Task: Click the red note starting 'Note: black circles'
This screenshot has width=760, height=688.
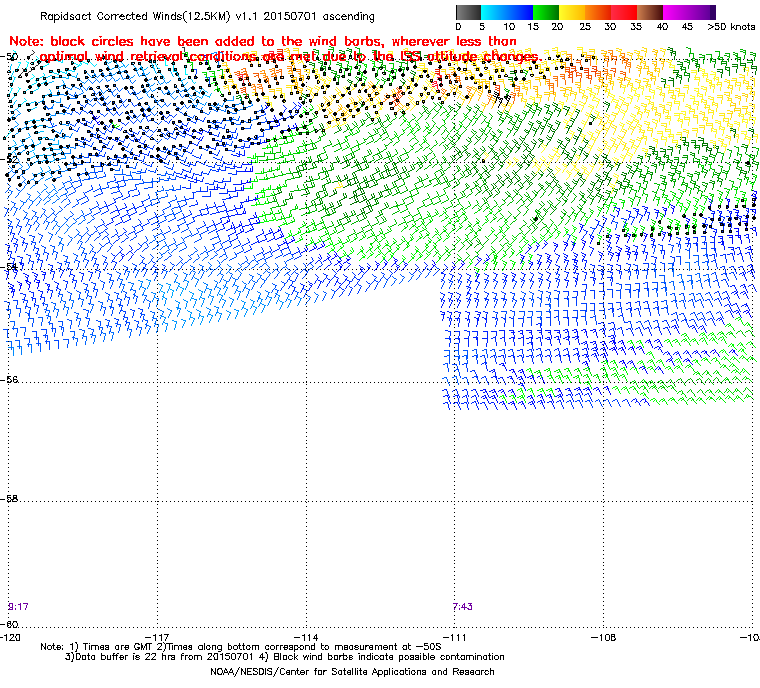Action: click(275, 49)
